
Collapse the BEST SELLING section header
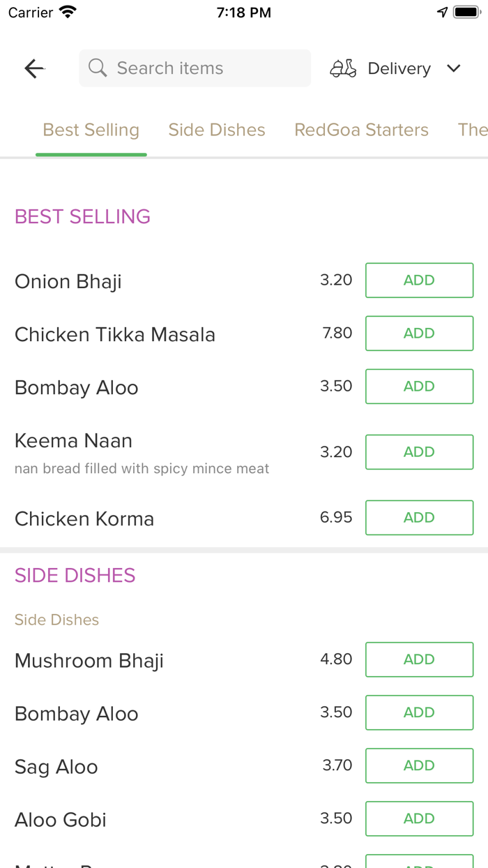[82, 217]
